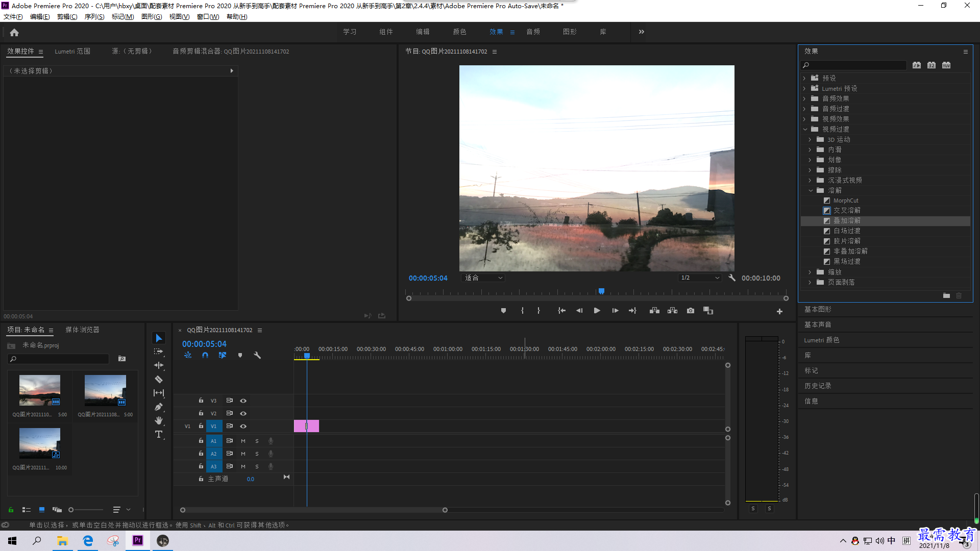The image size is (980, 551).
Task: Step forward one frame
Action: tap(615, 311)
